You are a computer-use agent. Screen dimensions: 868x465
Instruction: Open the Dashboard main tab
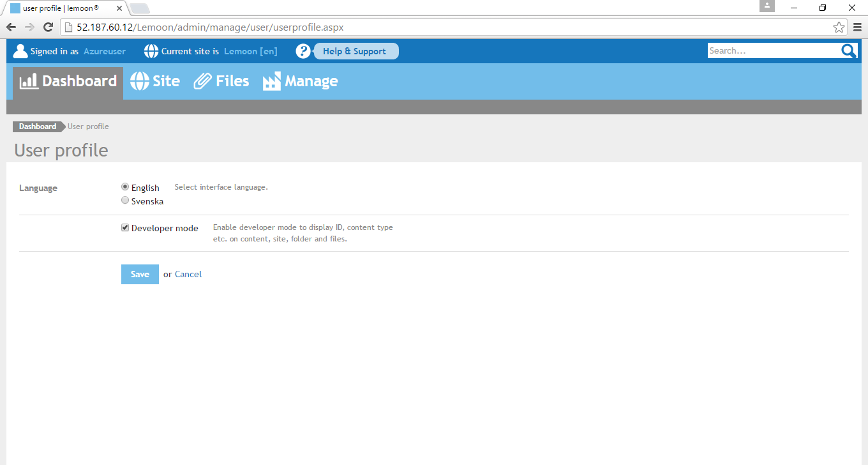point(68,81)
